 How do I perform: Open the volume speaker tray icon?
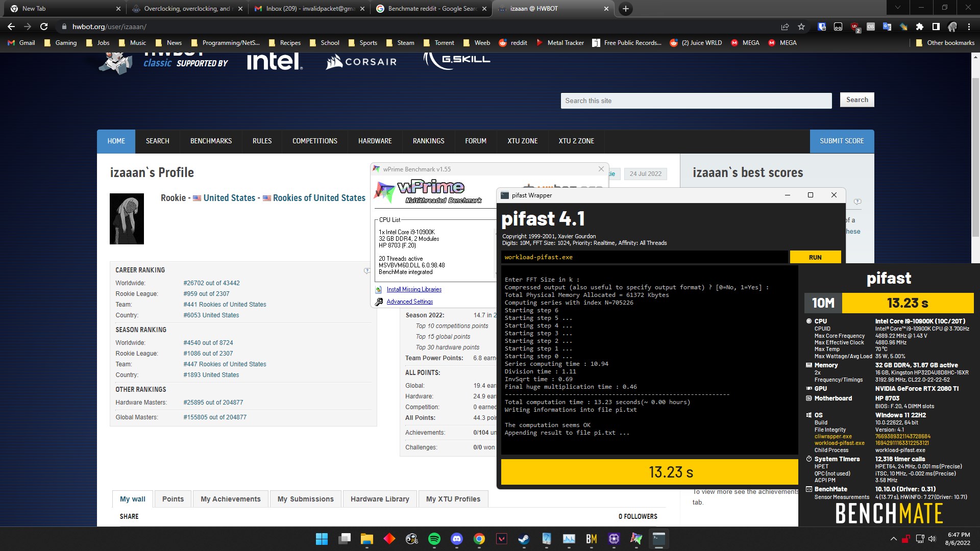[932, 539]
